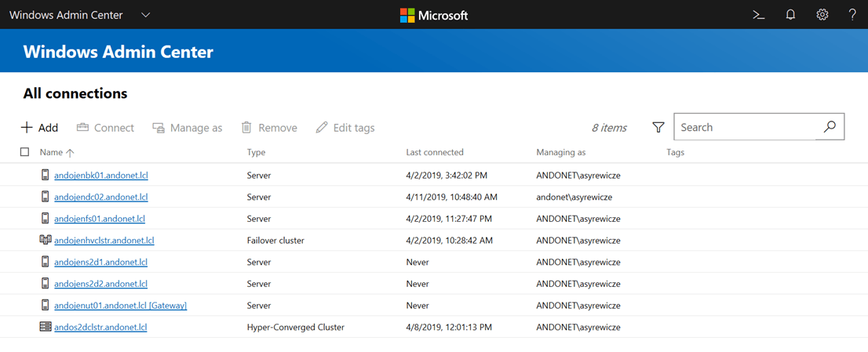The image size is (868, 352).
Task: Open the andos2dclstr.andonet.lcl link
Action: click(x=100, y=327)
